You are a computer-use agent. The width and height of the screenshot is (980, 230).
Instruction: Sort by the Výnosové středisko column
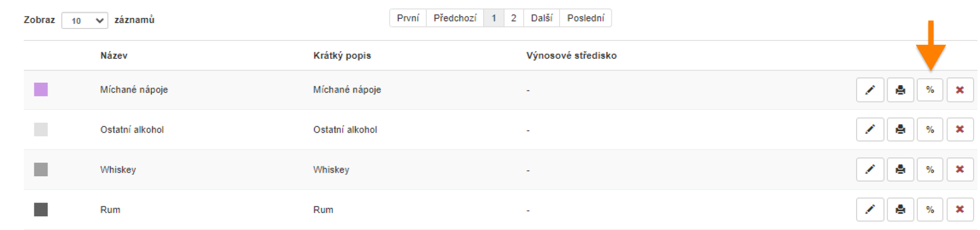tap(571, 56)
